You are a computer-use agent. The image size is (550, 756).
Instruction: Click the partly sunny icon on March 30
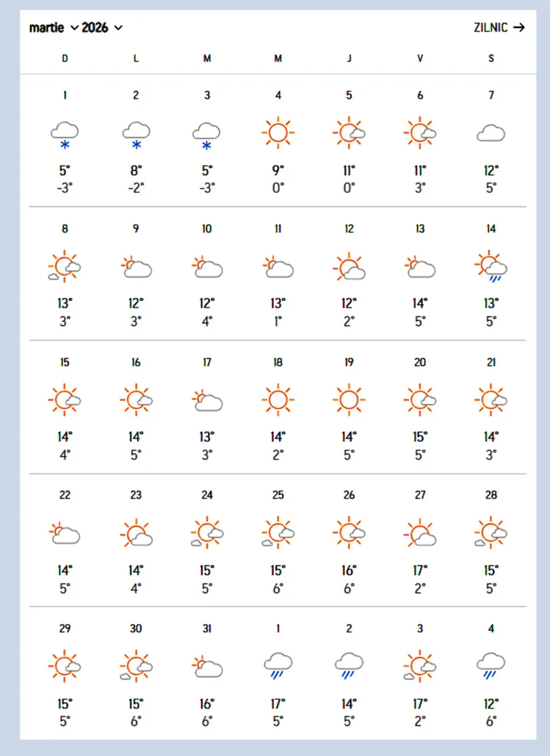(x=136, y=666)
